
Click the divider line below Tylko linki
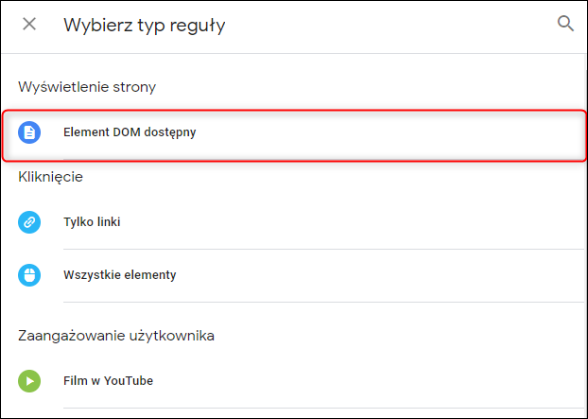coord(324,249)
